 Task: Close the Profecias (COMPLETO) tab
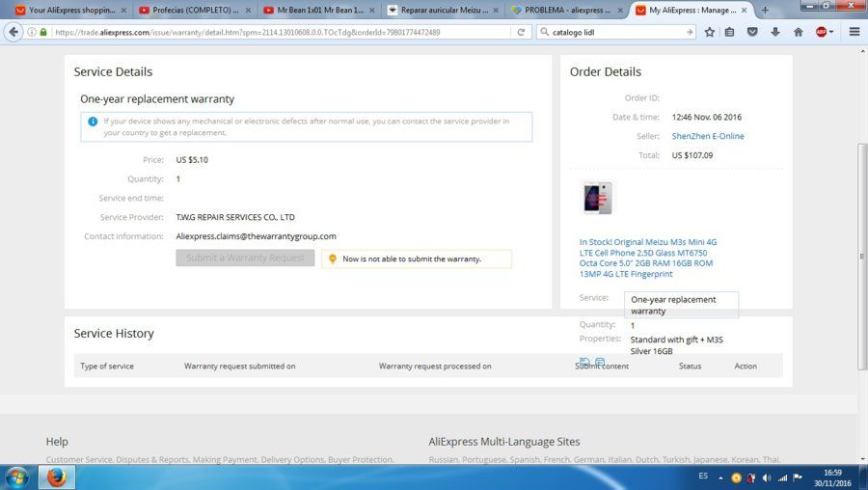(x=248, y=10)
